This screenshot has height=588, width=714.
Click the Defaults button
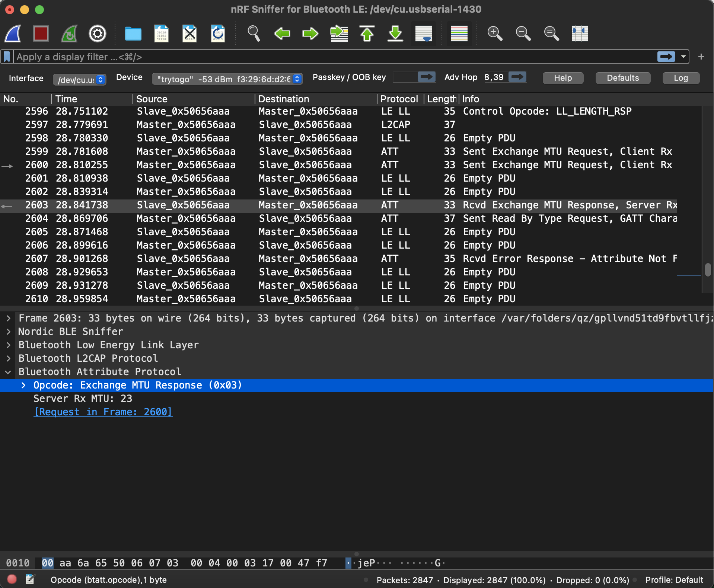pyautogui.click(x=623, y=78)
